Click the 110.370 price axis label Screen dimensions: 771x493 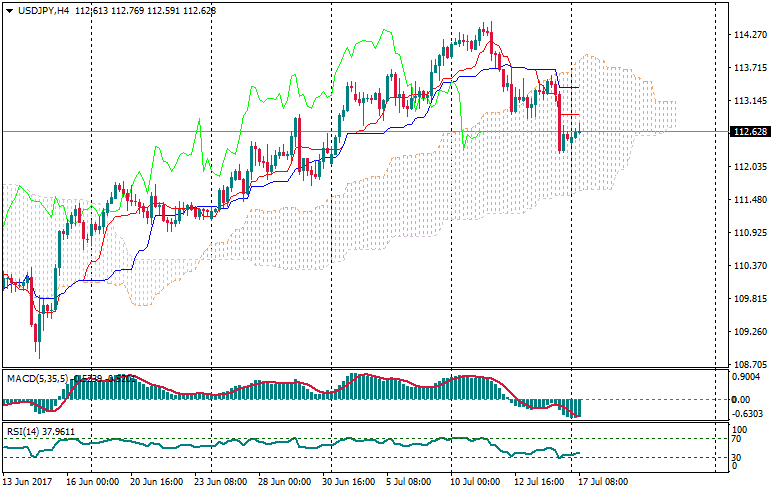[748, 266]
